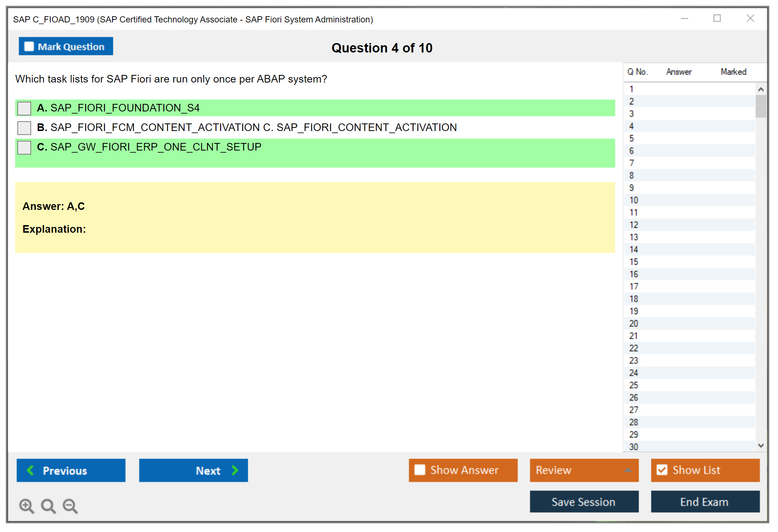Click the green right arrow on Next
The height and width of the screenshot is (532, 778).
(x=235, y=470)
